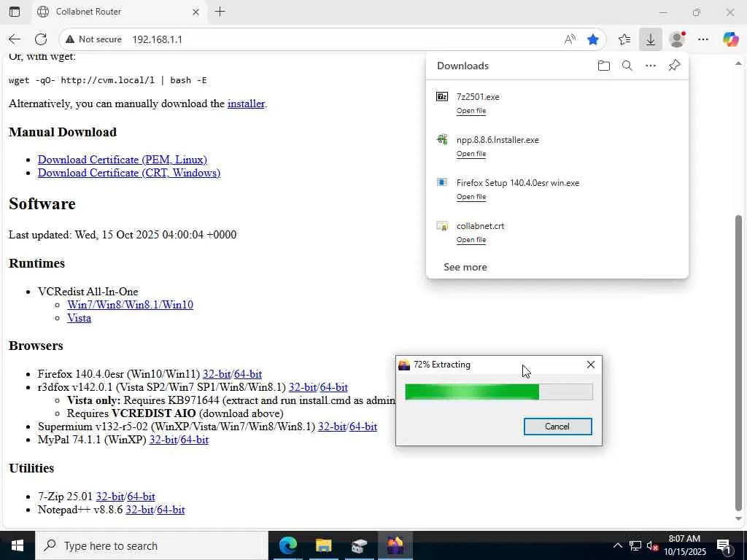Click the 7z2501.exe file icon

[442, 97]
